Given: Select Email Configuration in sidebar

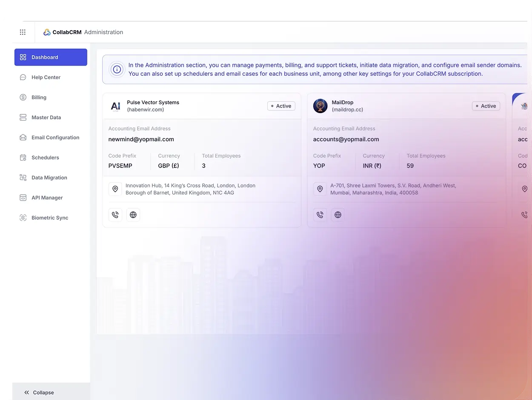Looking at the screenshot, I should 55,137.
